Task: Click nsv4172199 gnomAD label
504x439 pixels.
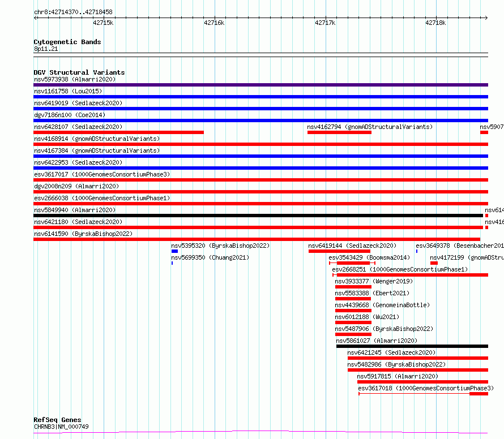Action: 467,257
